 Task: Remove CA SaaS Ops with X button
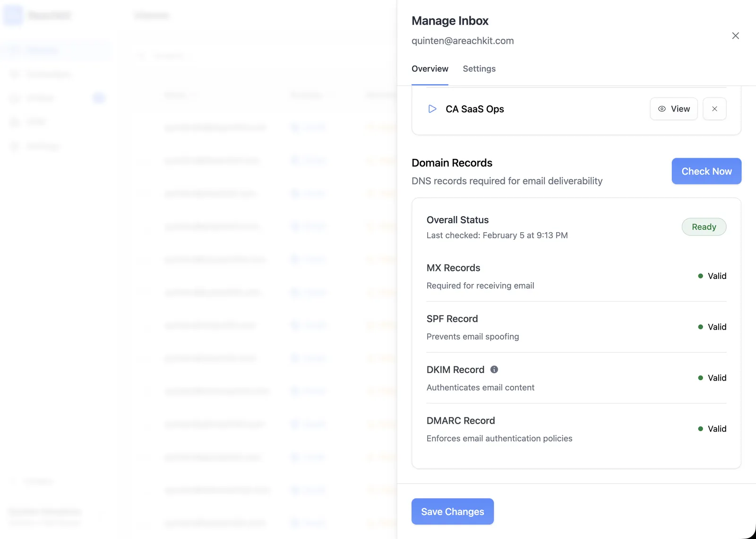[x=714, y=109]
